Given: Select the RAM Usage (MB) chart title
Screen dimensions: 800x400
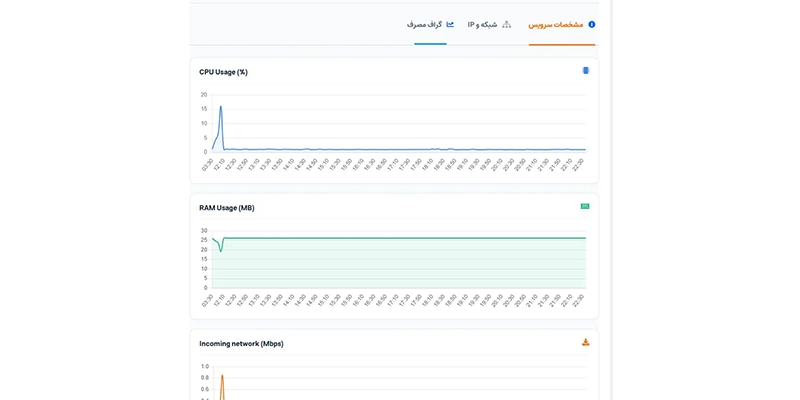Looking at the screenshot, I should pyautogui.click(x=227, y=208).
